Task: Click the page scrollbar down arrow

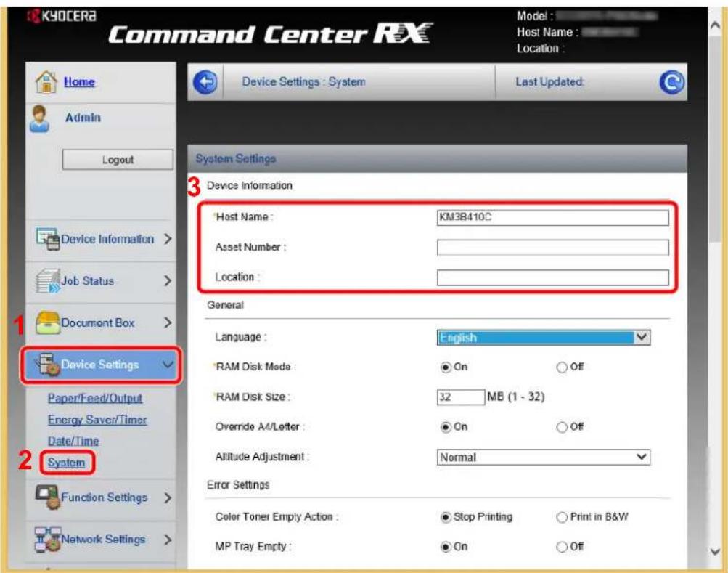Action: click(716, 552)
